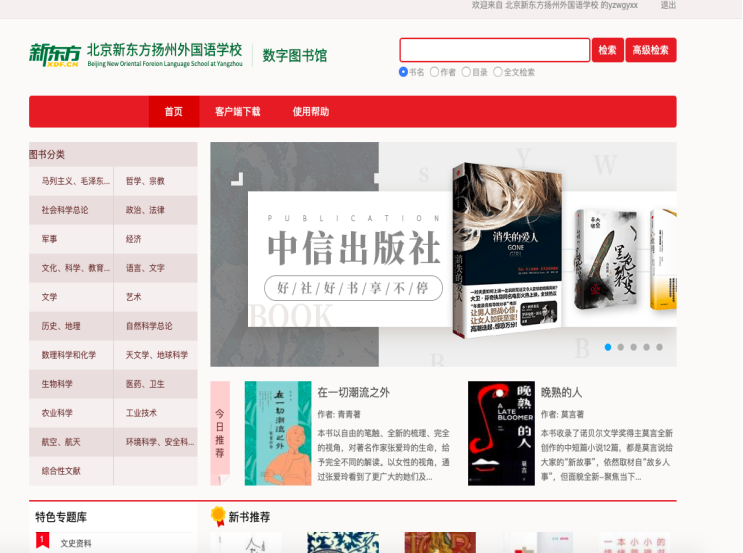Open category 综合性文献
Screen dimensions: 743x553
point(61,471)
